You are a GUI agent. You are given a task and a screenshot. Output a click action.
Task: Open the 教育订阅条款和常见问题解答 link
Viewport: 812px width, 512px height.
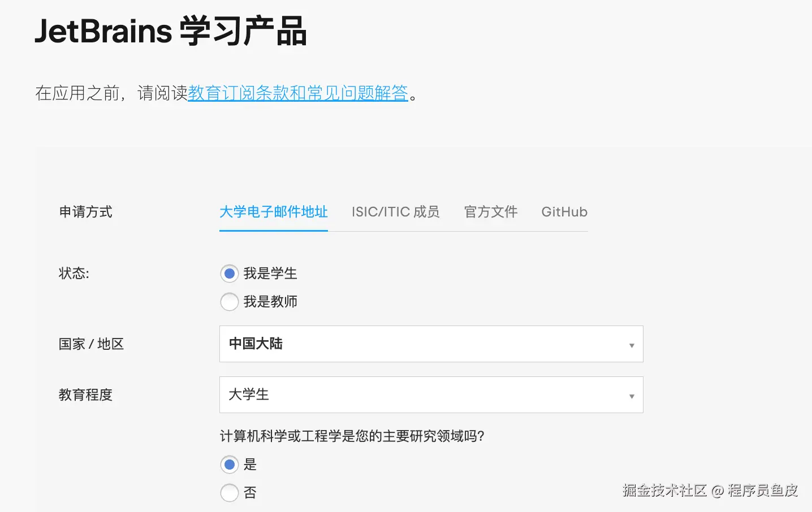(298, 93)
